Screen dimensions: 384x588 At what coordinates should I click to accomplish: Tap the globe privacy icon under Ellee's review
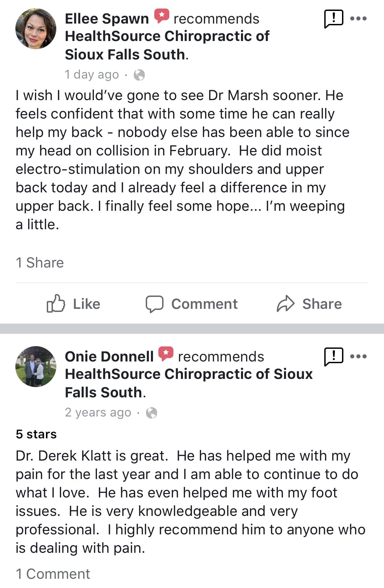pos(139,75)
